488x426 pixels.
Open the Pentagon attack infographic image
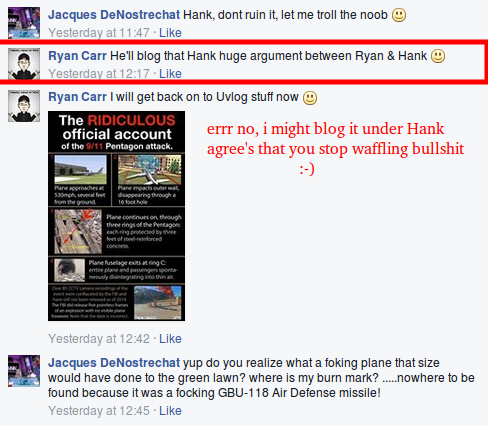[116, 216]
